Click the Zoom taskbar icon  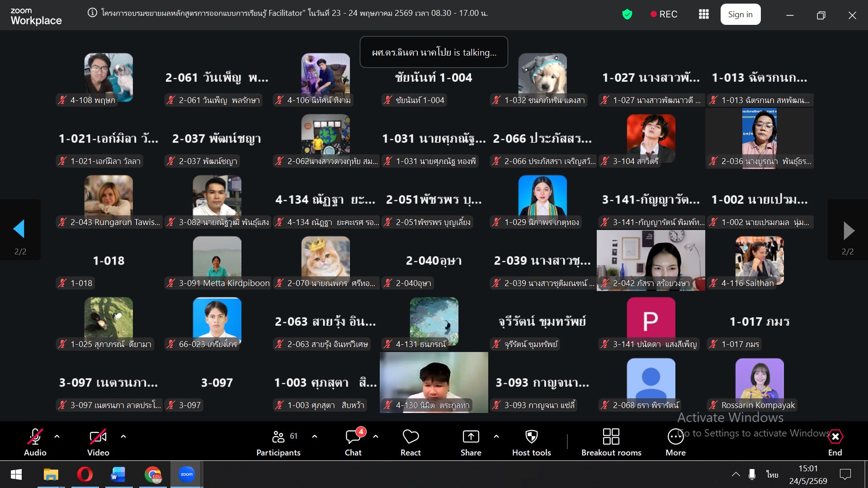(x=186, y=474)
